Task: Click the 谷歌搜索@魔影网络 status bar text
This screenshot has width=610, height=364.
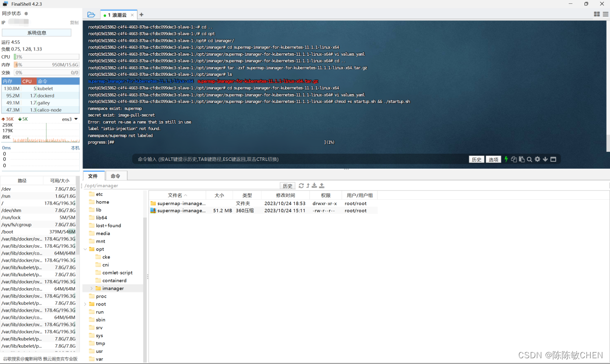Action: (40, 359)
